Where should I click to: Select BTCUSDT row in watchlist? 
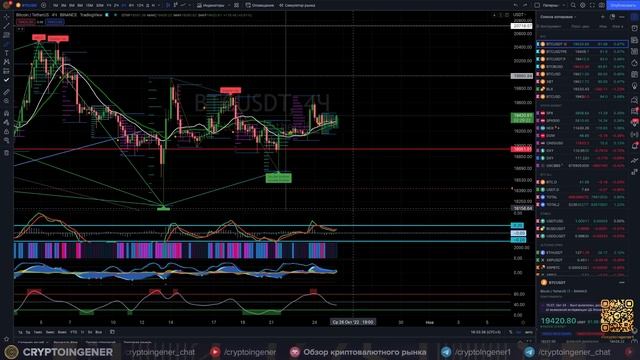tap(582, 44)
